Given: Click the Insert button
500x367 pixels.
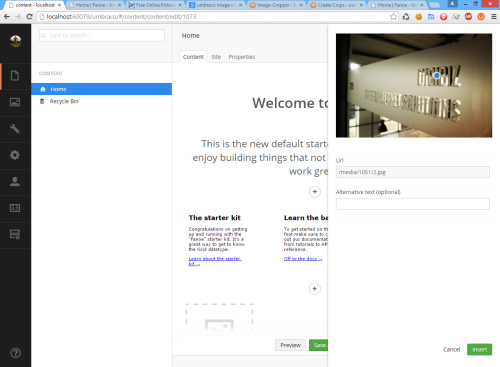Looking at the screenshot, I should (x=479, y=349).
